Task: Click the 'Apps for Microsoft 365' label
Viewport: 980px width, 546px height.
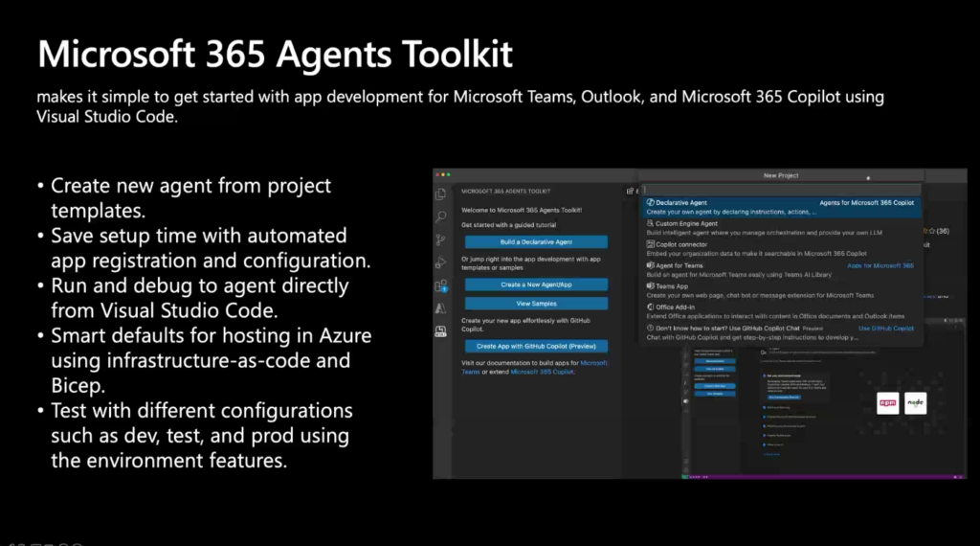Action: [880, 265]
